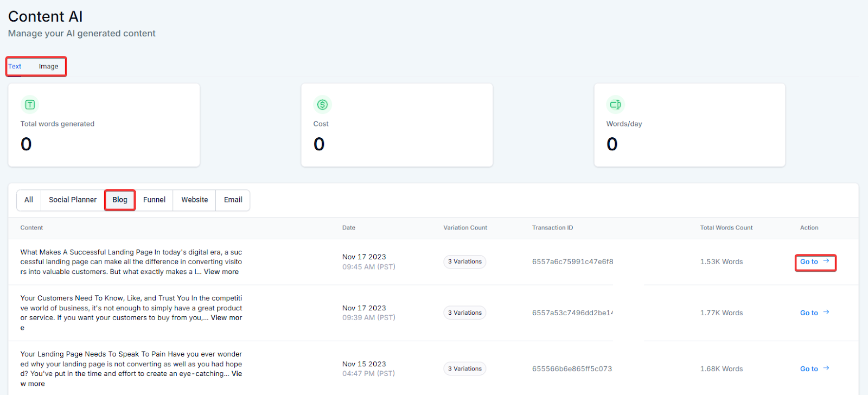Click 3 Variations badge for Nov 17 09:45 AM row
868x395 pixels.
[x=465, y=262]
